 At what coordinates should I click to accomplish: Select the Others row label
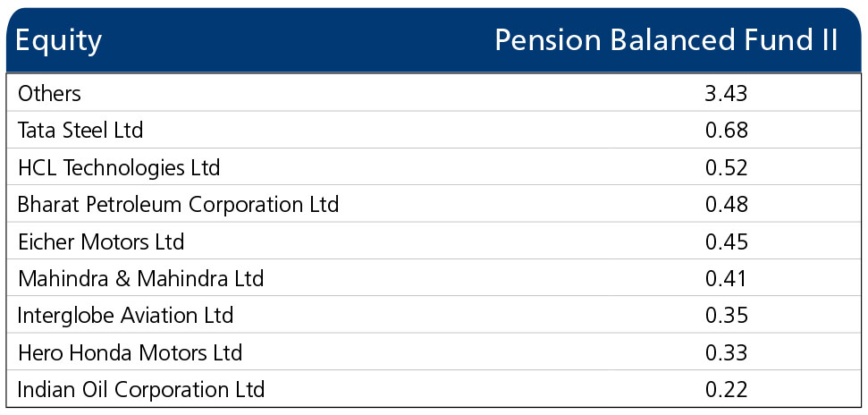(49, 93)
